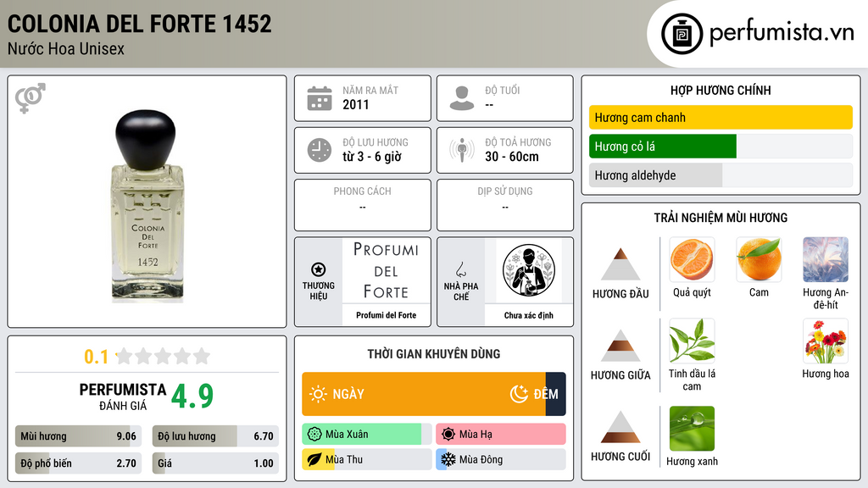
Task: Click the Độ lưu hương 6.70 score bar
Action: [215, 436]
